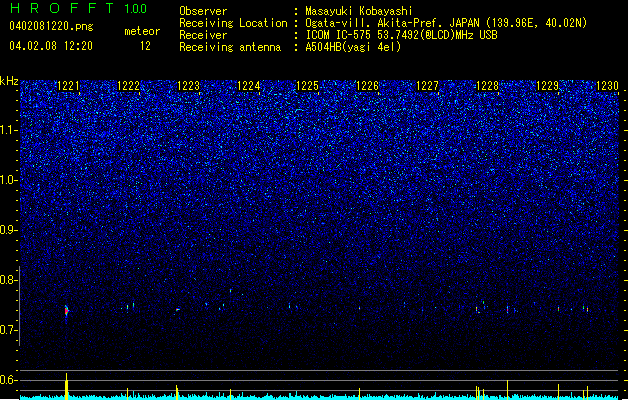Select observer name Masayuki Kobayashi

point(359,11)
